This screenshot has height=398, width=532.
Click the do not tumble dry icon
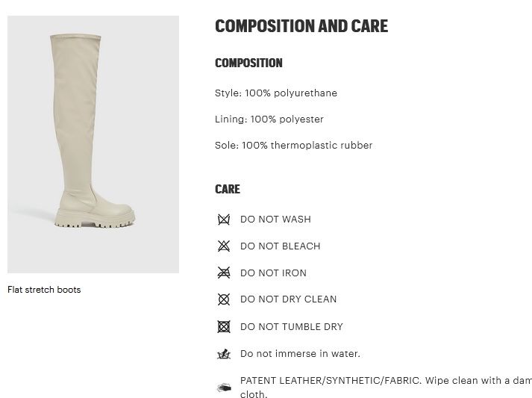tap(223, 326)
